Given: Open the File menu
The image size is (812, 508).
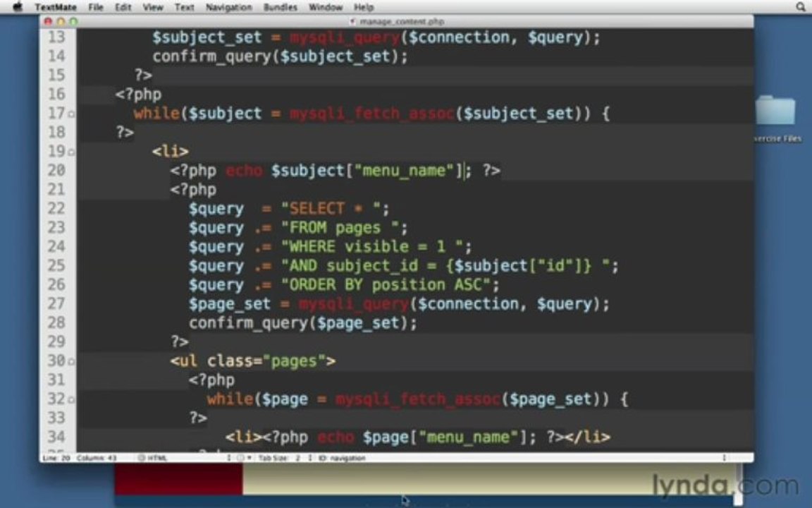Looking at the screenshot, I should click(96, 7).
